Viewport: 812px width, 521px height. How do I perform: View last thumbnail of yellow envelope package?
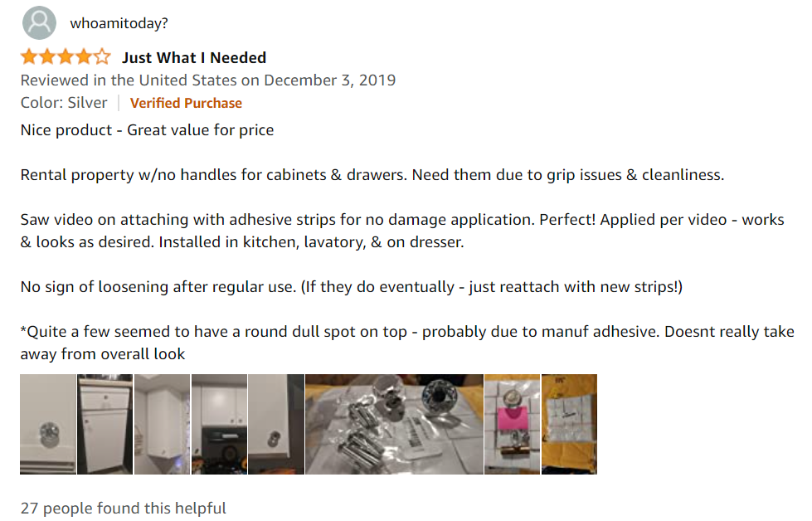(569, 424)
